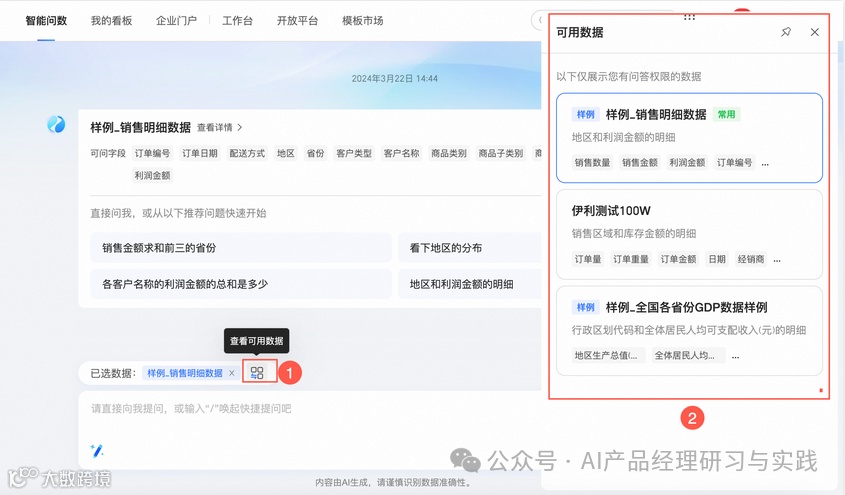Click 客户类型 field tag

[x=354, y=154]
